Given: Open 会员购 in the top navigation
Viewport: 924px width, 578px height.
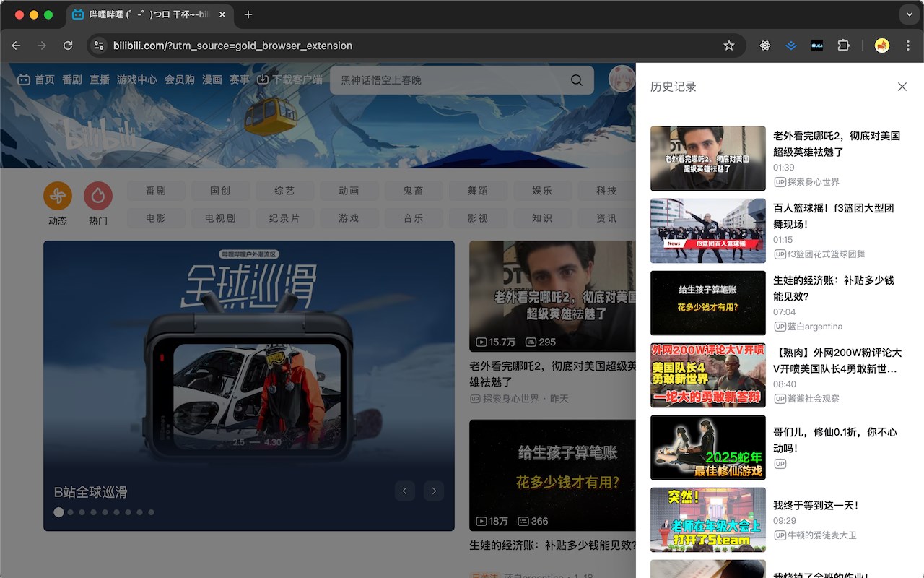Looking at the screenshot, I should pyautogui.click(x=180, y=79).
